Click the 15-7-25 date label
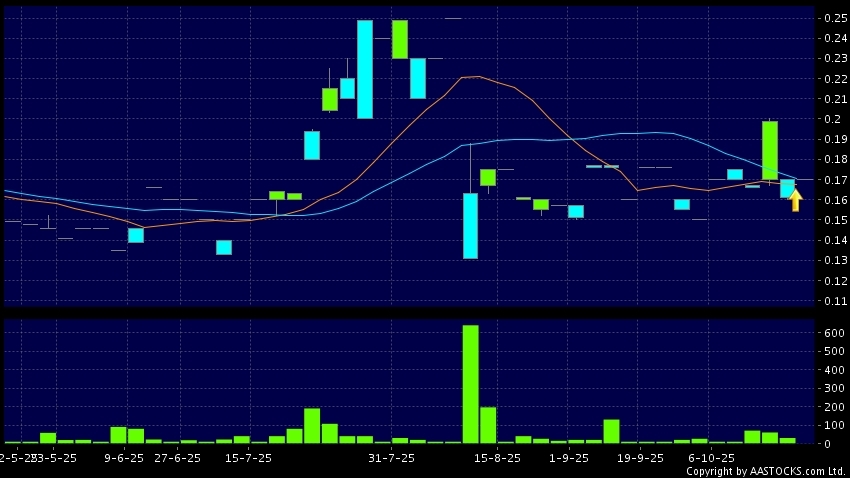The image size is (850, 478). [249, 458]
